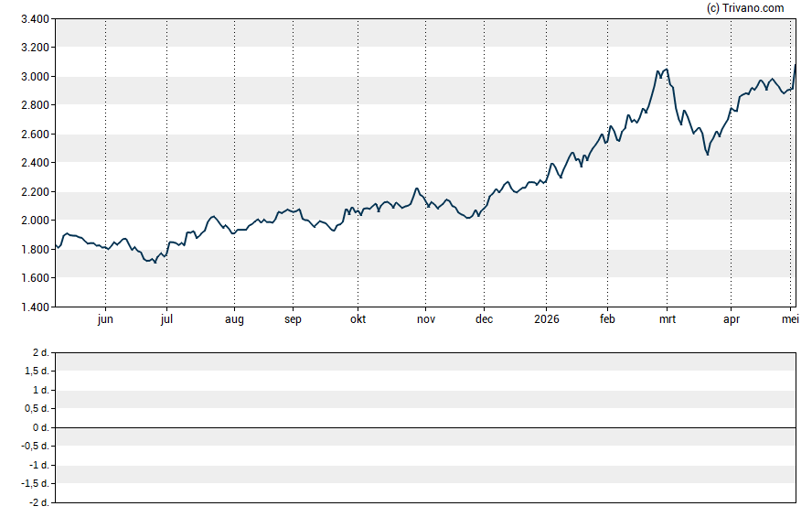Click the 1,5 d. lower axis label
The image size is (812, 517).
37,371
